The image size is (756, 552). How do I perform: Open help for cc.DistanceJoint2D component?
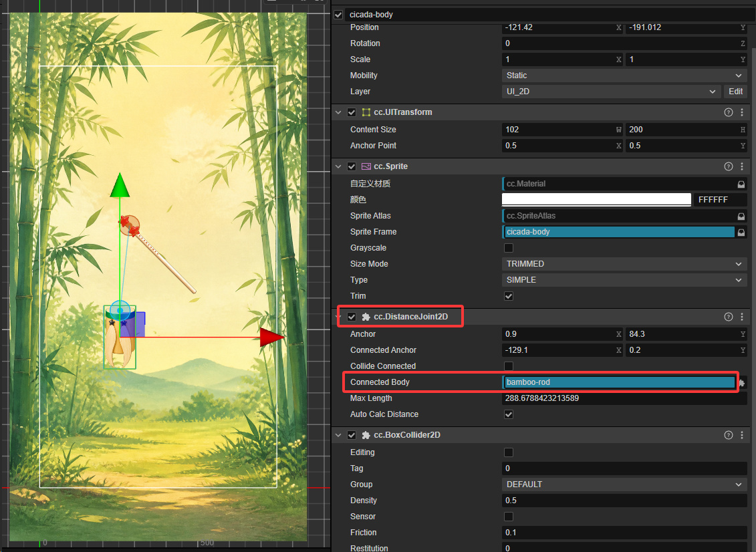(x=728, y=317)
